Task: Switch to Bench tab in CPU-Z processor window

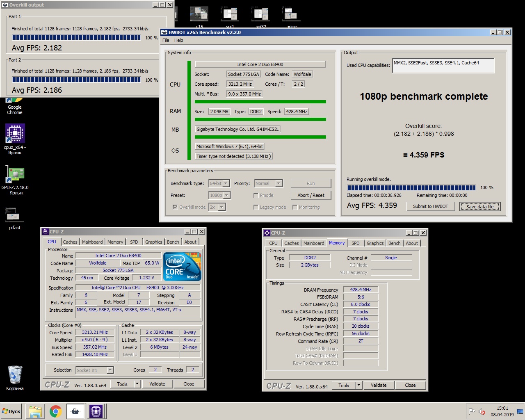Action: tap(173, 242)
